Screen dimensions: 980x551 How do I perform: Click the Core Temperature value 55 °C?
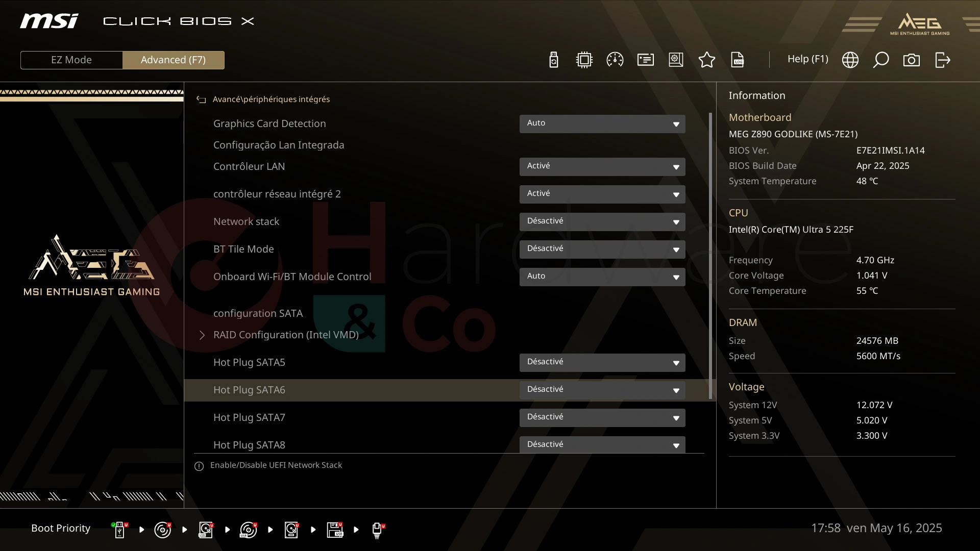(x=867, y=291)
